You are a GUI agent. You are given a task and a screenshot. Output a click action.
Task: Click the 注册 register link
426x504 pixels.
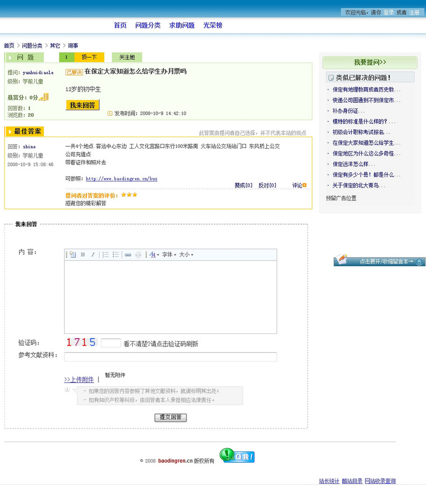click(415, 12)
